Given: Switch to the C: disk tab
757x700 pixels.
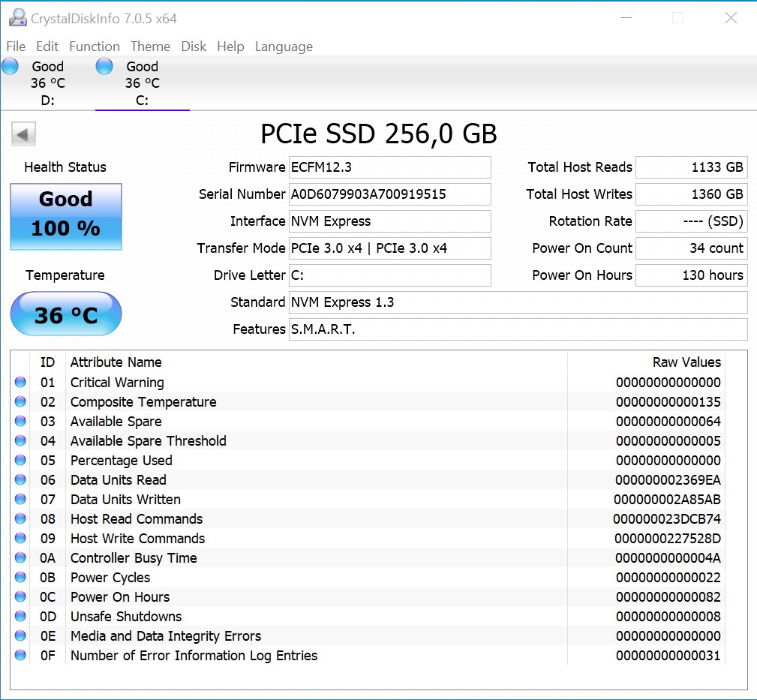Looking at the screenshot, I should [x=143, y=83].
